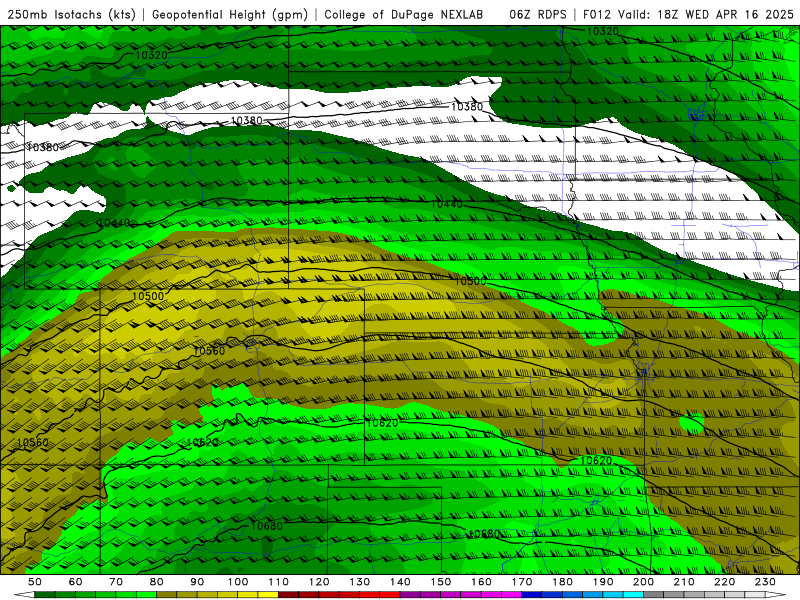
Task: Click the 80 label on color scale
Action: tap(157, 582)
